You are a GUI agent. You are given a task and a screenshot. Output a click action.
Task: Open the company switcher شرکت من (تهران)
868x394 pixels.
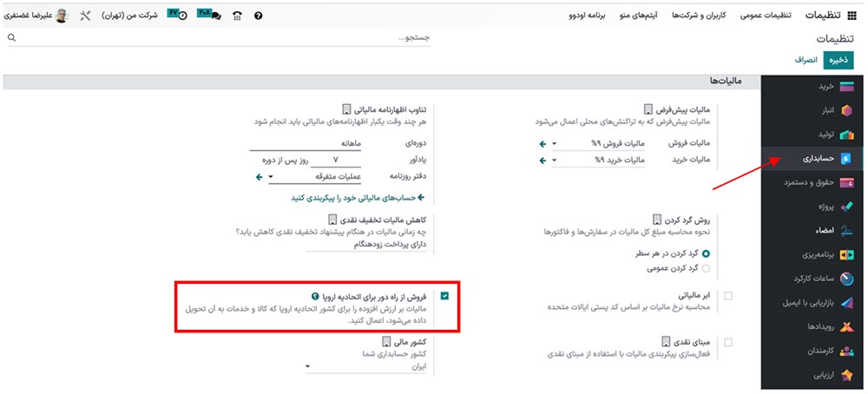click(x=130, y=16)
